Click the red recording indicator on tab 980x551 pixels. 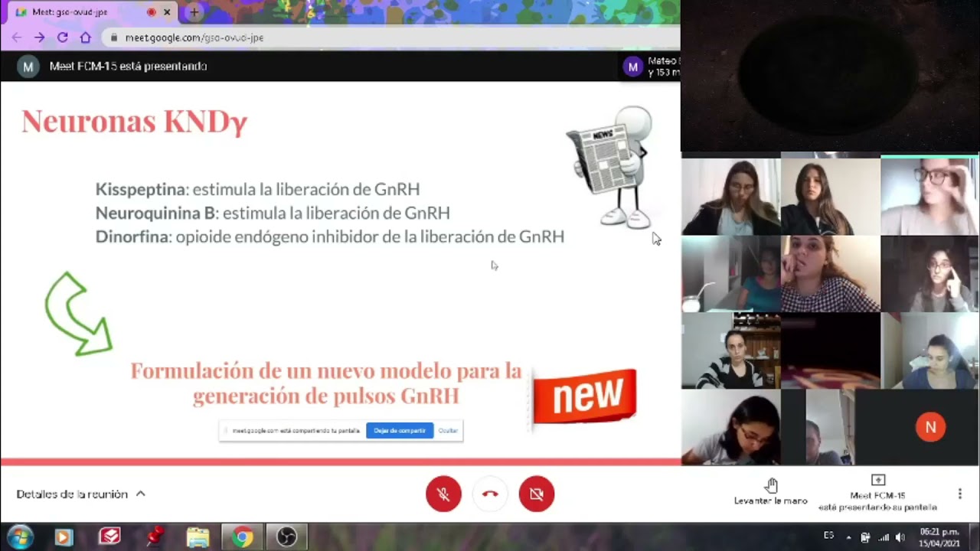[x=151, y=12]
